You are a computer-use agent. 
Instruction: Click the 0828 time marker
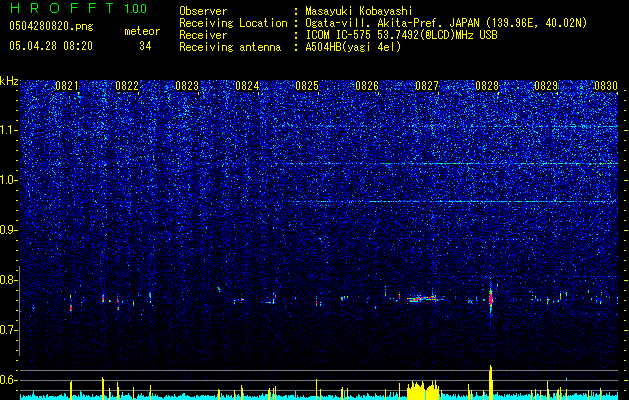coord(487,86)
